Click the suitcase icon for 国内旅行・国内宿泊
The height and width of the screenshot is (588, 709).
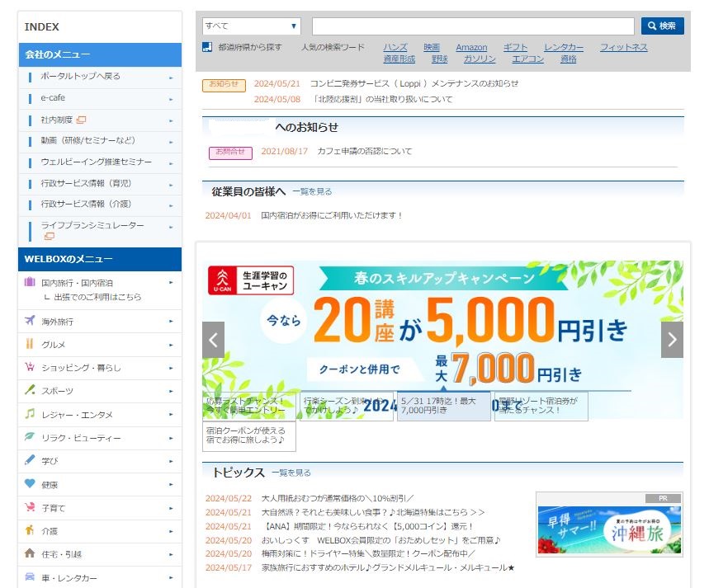(30, 282)
